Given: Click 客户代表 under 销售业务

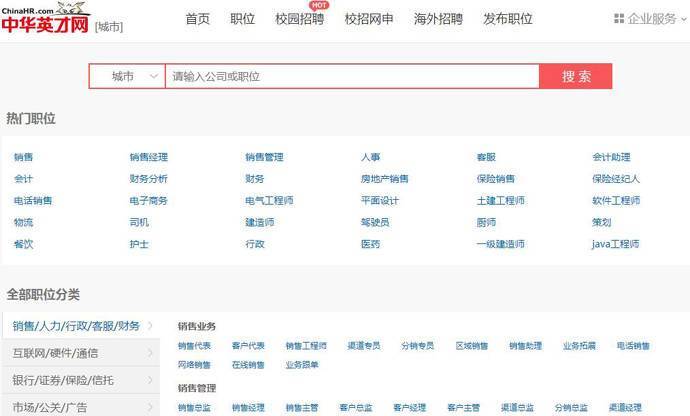Looking at the screenshot, I should click(x=248, y=346).
